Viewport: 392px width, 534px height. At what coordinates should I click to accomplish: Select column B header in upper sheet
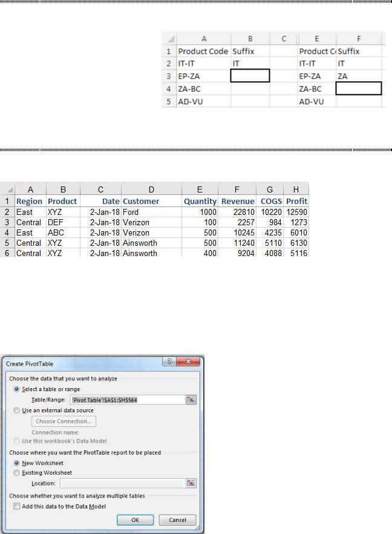pos(250,39)
